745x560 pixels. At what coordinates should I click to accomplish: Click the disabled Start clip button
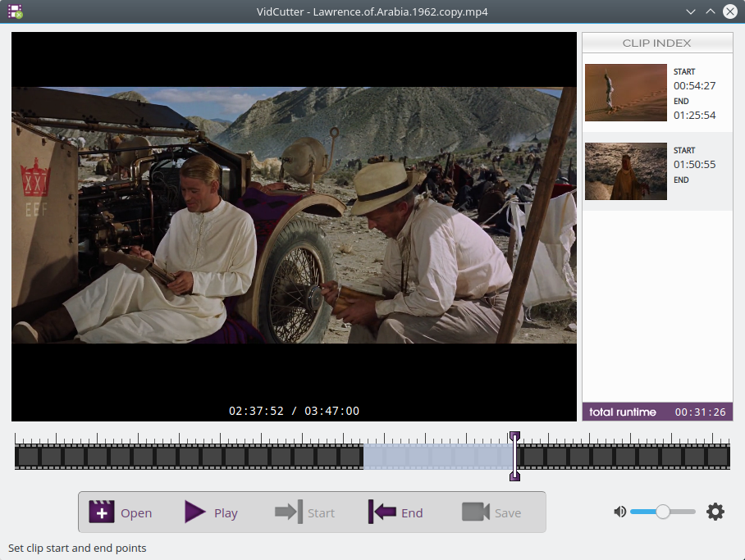point(304,512)
